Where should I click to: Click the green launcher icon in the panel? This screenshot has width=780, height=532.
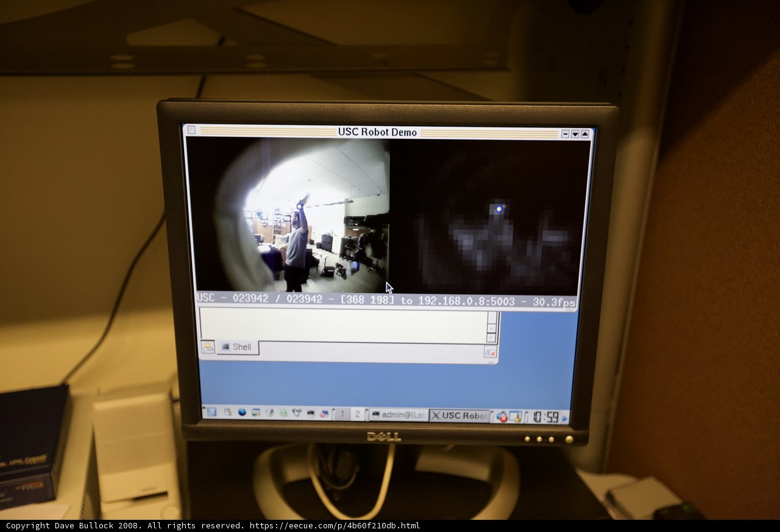[283, 413]
